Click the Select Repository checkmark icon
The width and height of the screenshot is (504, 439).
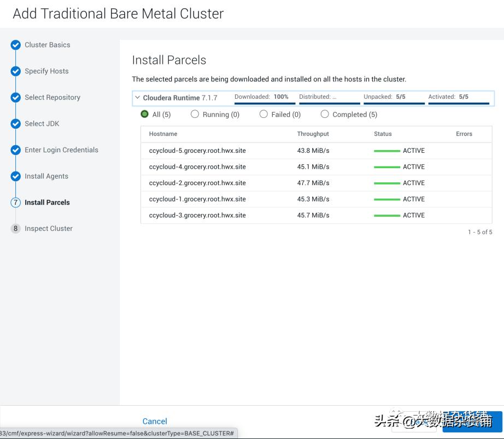point(15,97)
